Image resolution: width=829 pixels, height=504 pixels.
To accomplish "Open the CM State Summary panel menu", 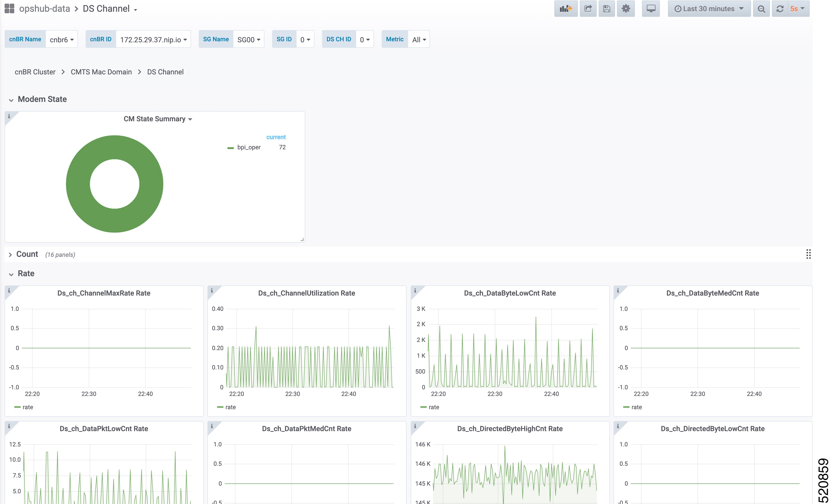I will click(x=157, y=119).
